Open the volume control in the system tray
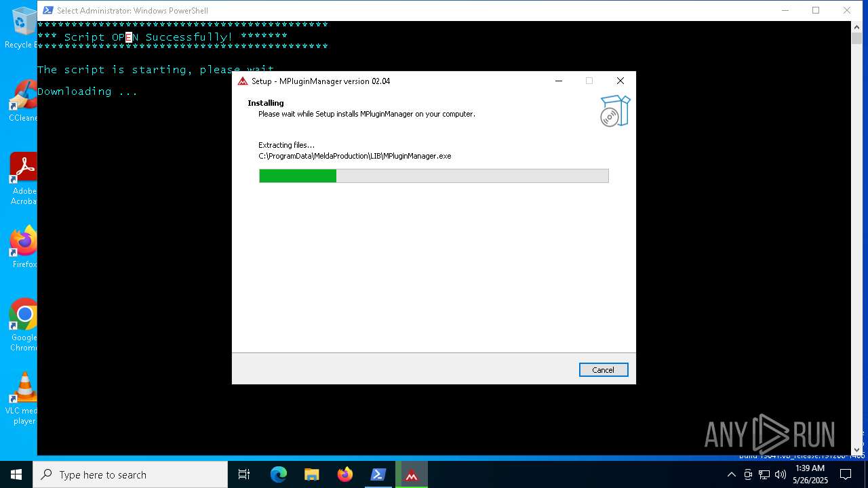 tap(780, 474)
